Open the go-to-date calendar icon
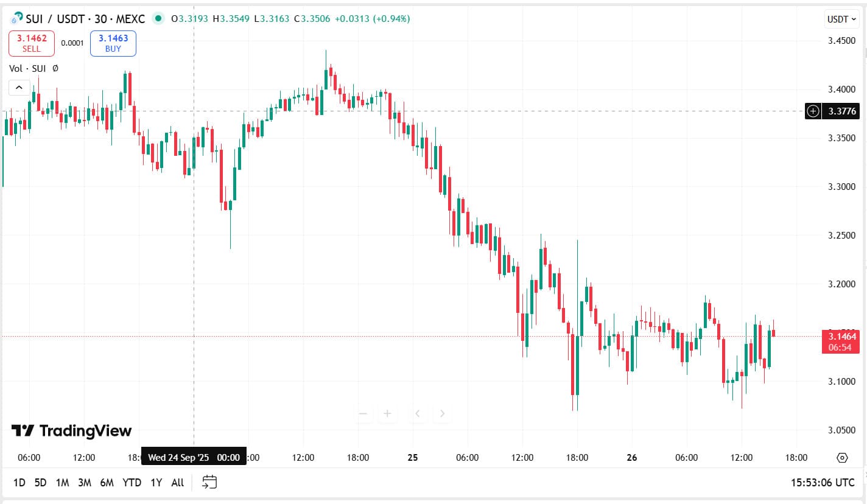 click(209, 482)
